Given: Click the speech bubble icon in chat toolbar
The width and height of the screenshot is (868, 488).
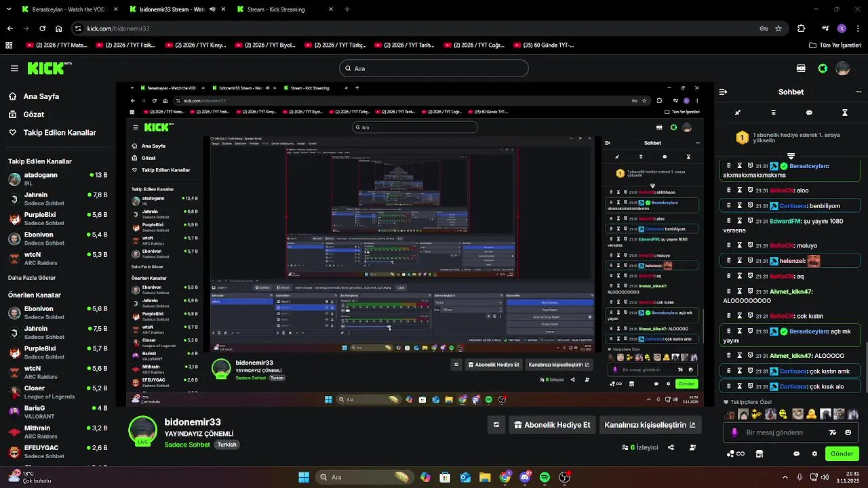Looking at the screenshot, I should (x=809, y=113).
